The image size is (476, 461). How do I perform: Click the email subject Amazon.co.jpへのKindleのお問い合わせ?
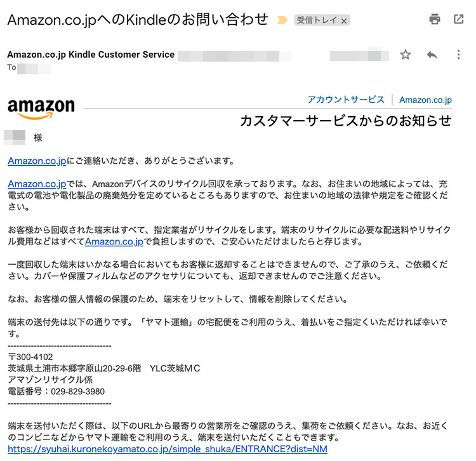(x=138, y=20)
